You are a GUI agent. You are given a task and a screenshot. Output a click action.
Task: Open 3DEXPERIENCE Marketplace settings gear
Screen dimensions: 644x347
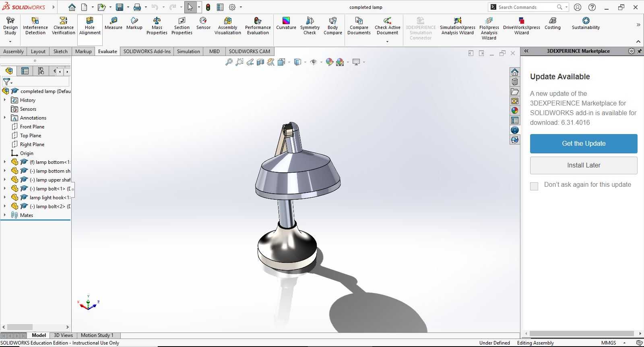pyautogui.click(x=631, y=51)
